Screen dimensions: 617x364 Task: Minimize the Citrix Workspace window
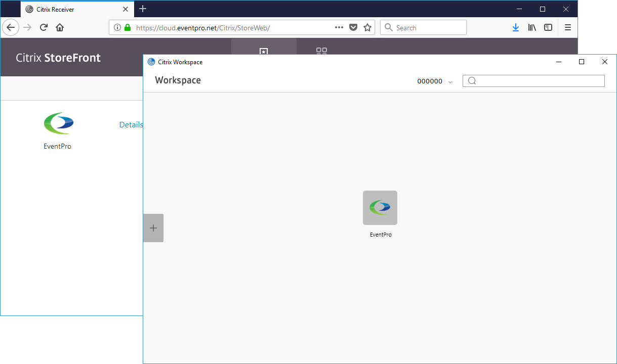(x=559, y=62)
